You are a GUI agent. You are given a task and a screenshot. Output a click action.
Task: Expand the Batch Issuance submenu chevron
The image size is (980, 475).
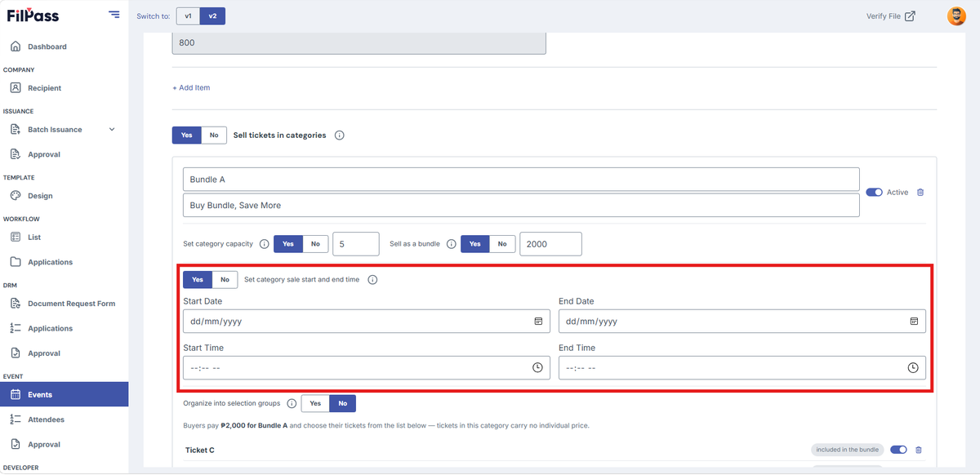(x=112, y=129)
